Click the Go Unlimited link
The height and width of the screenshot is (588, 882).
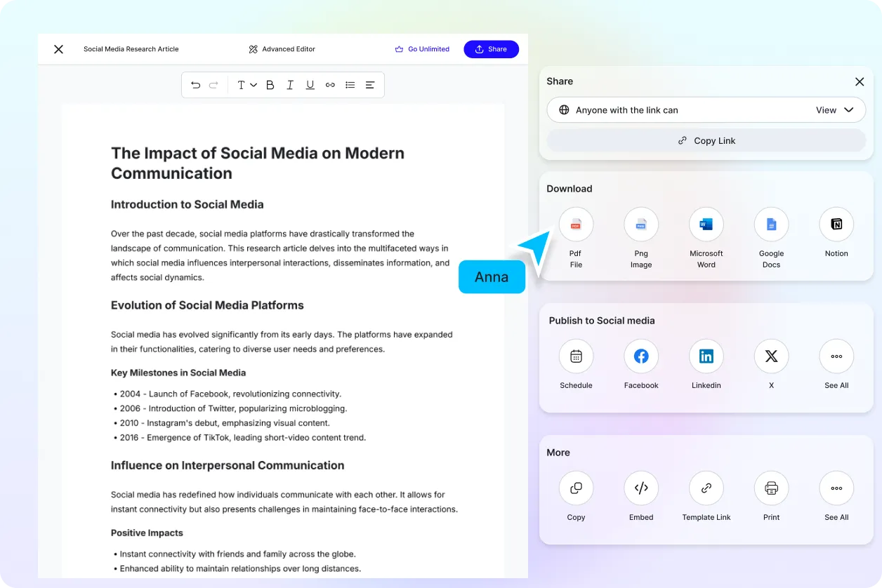[422, 49]
